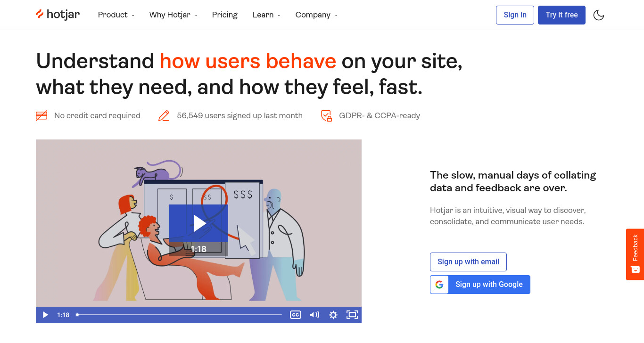The width and height of the screenshot is (644, 343).
Task: Toggle closed captions on the video
Action: 296,315
